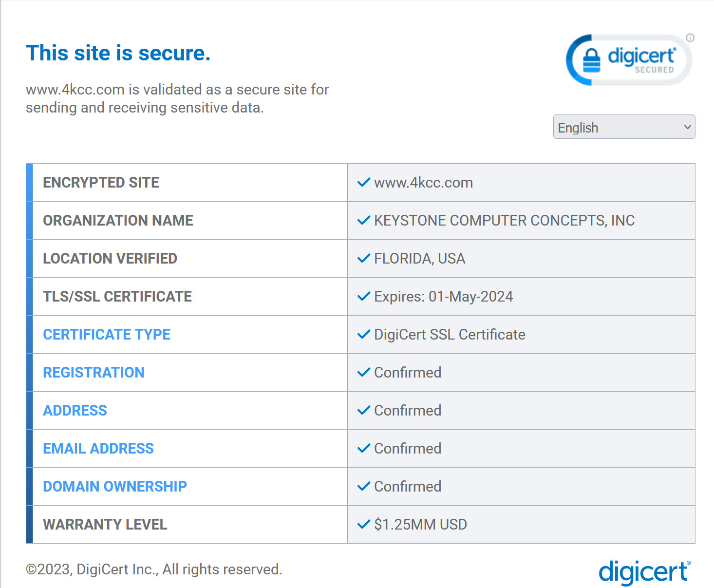Screen dimensions: 714x588
Task: Click Confirmed in the REGISTRATION row
Action: coord(408,373)
